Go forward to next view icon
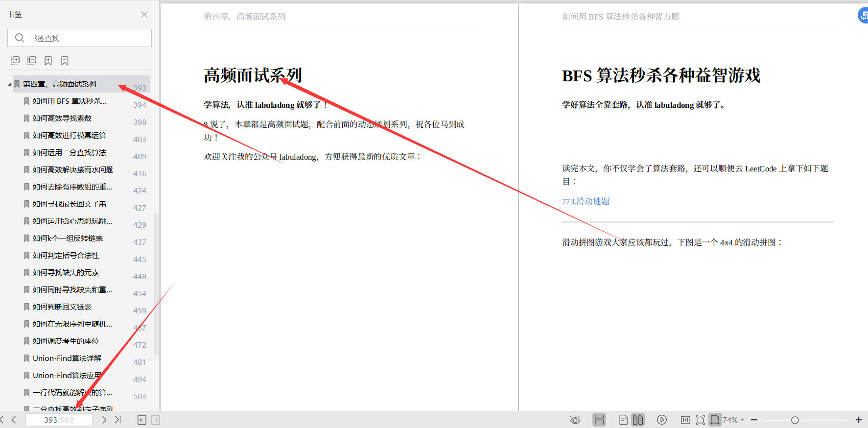The height and width of the screenshot is (428, 868). coord(156,420)
